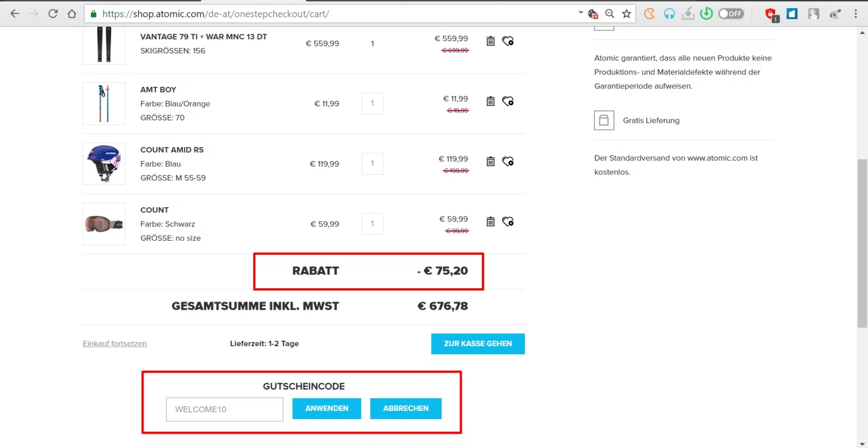
Task: Apply coupon with ANWENDEN button
Action: click(x=327, y=409)
